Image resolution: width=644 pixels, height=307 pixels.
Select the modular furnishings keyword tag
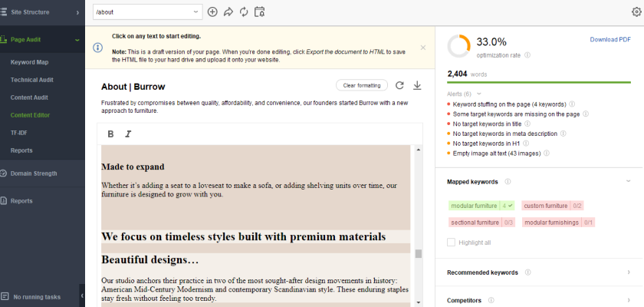click(559, 223)
